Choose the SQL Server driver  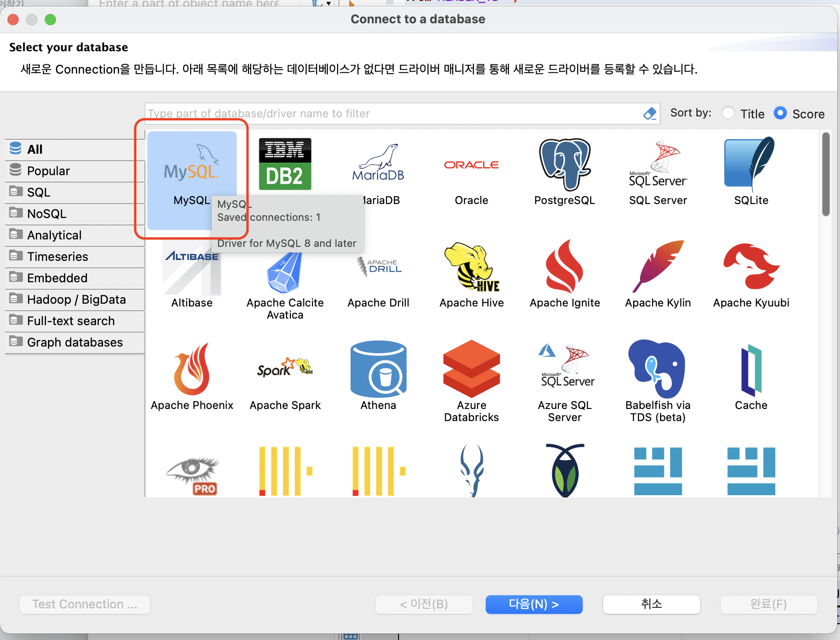tap(658, 173)
